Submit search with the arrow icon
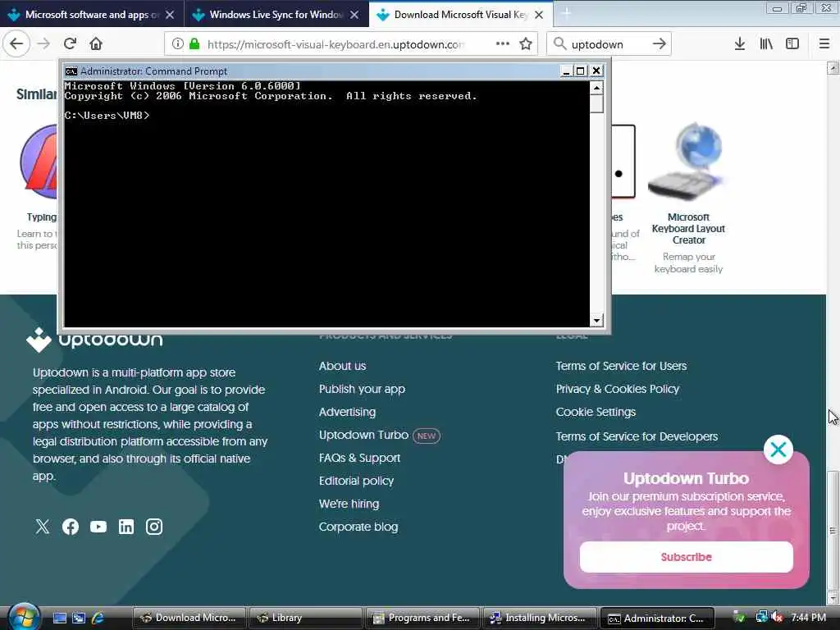 tap(659, 44)
